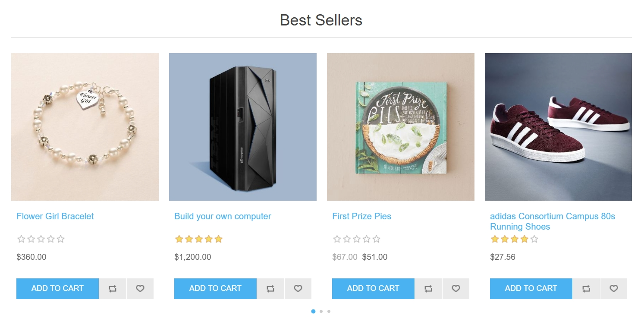Go to the second carousel page dot
Viewport: 644px width, 325px height.
click(321, 311)
